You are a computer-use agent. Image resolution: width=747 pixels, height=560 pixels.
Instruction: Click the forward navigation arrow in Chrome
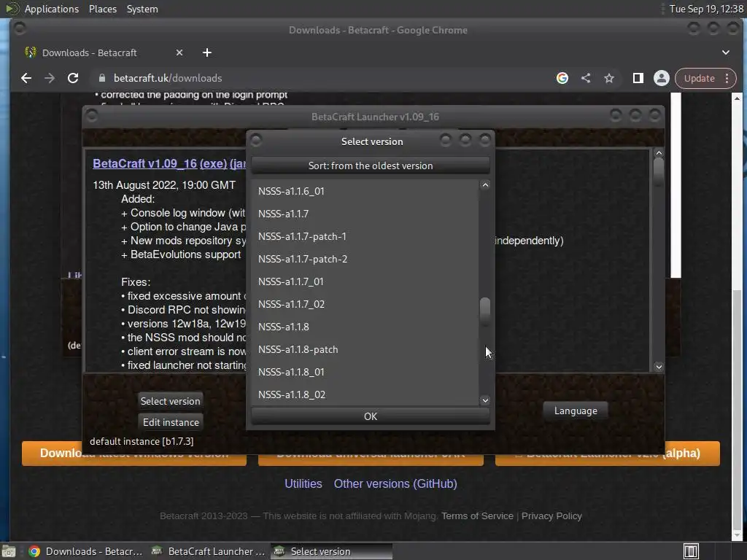(x=50, y=78)
